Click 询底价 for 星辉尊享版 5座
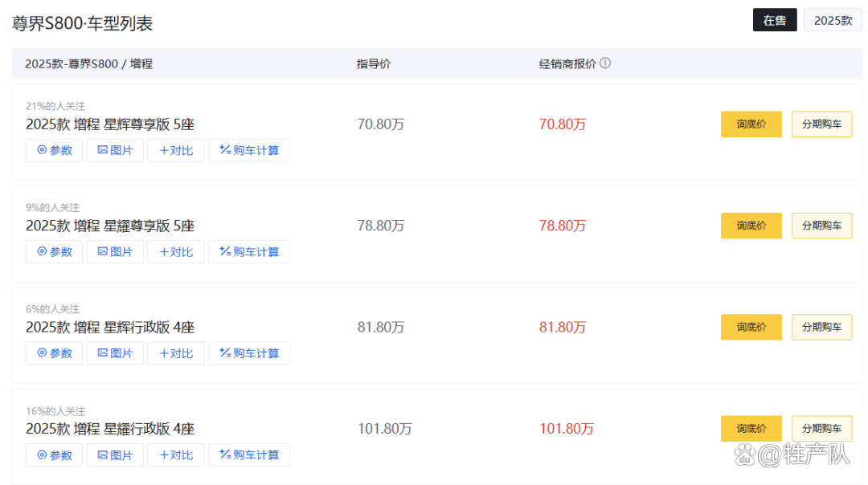Screen dimensions: 868x485 coord(751,124)
